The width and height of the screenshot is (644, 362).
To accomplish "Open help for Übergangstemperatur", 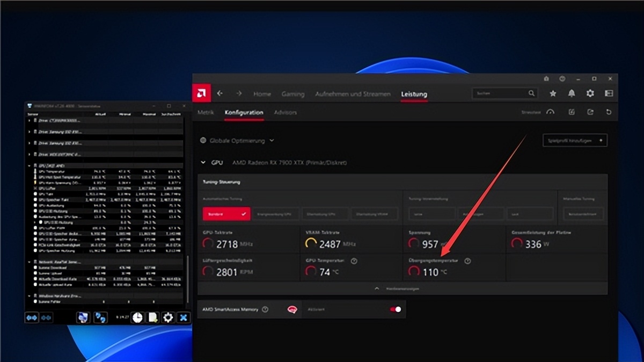I will tap(467, 261).
